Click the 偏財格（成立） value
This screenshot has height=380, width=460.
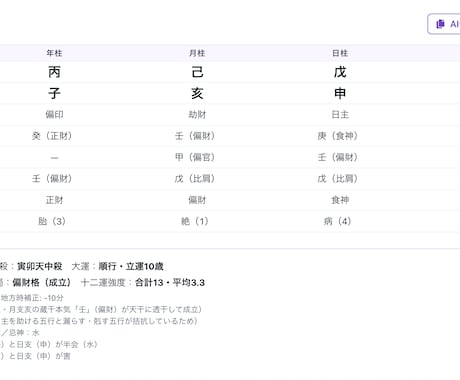click(42, 283)
